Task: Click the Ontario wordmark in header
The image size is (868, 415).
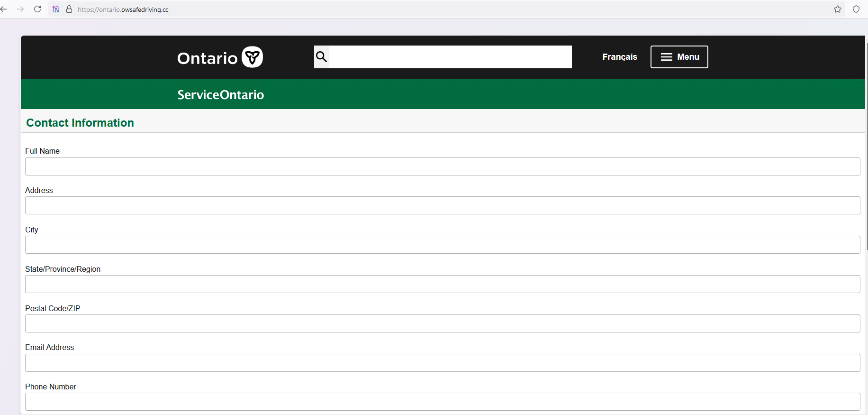Action: pos(208,58)
